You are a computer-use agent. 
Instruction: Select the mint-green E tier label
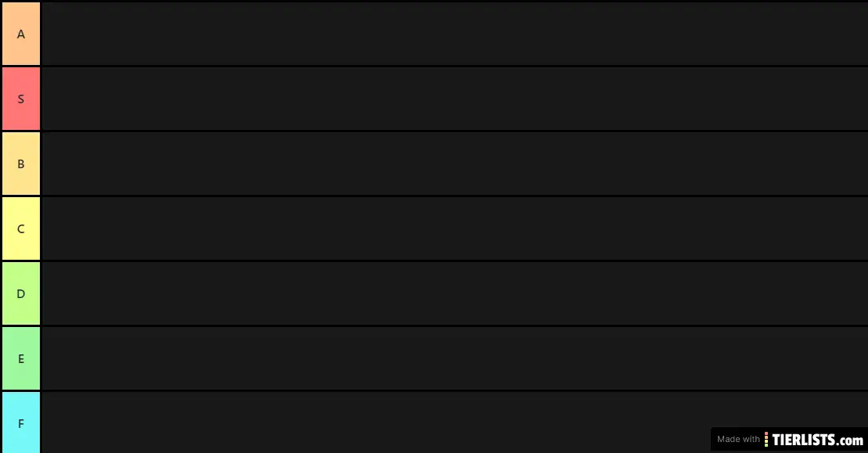pos(21,358)
